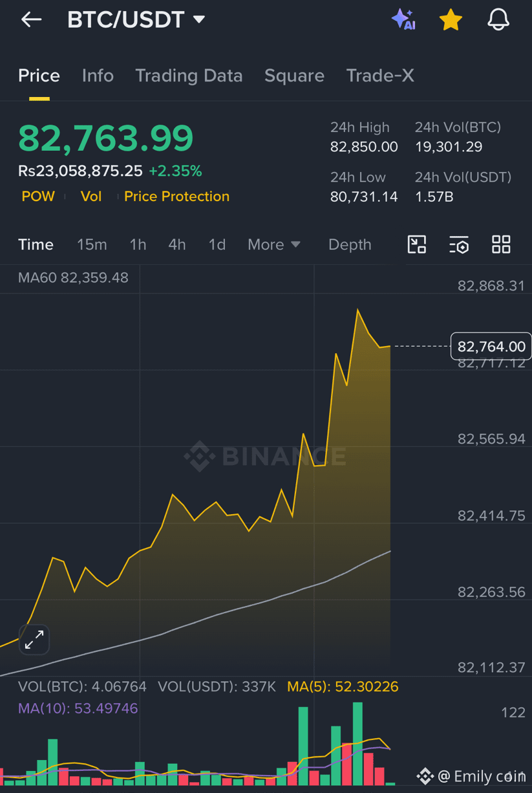Click the 82,112.37 price axis label
Viewport: 532px width, 793px height.
[x=491, y=667]
